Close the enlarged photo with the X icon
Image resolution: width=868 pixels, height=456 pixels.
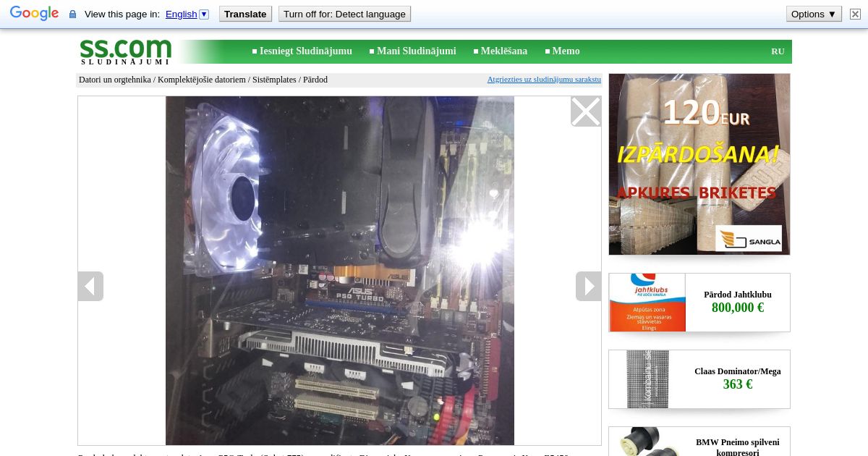click(586, 111)
